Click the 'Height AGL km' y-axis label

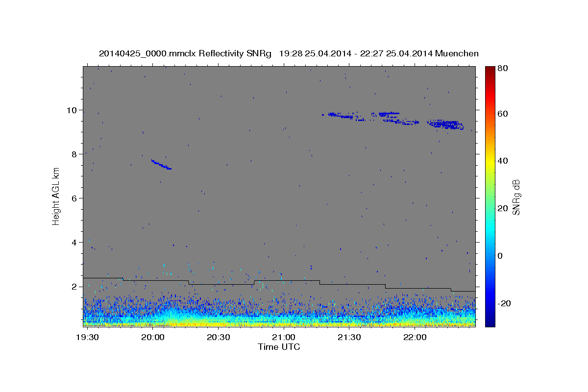coord(56,196)
